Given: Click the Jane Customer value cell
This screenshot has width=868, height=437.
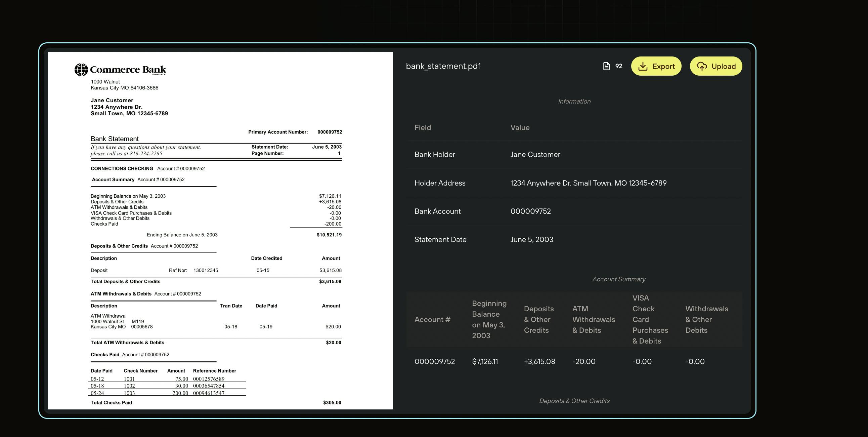Looking at the screenshot, I should (535, 154).
